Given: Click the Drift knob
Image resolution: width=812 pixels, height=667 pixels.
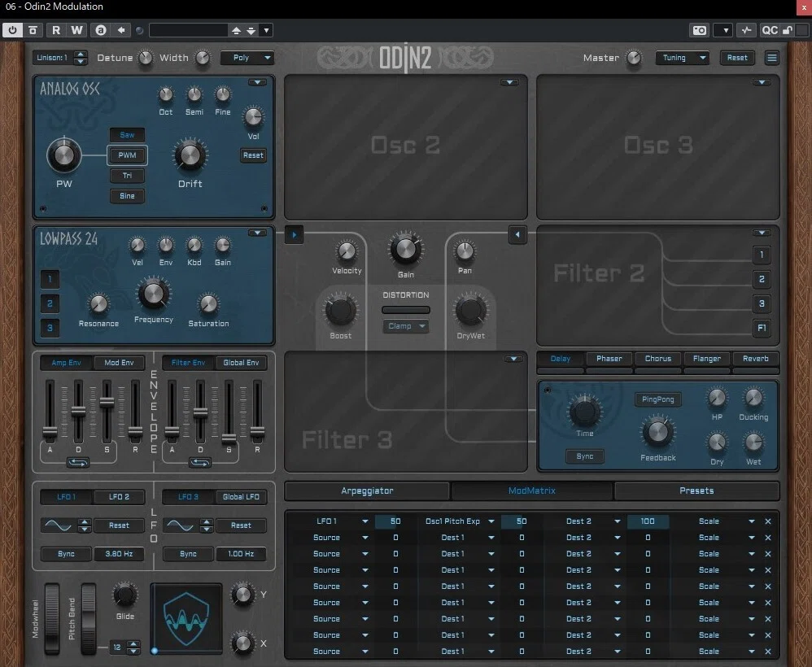Looking at the screenshot, I should coord(190,155).
